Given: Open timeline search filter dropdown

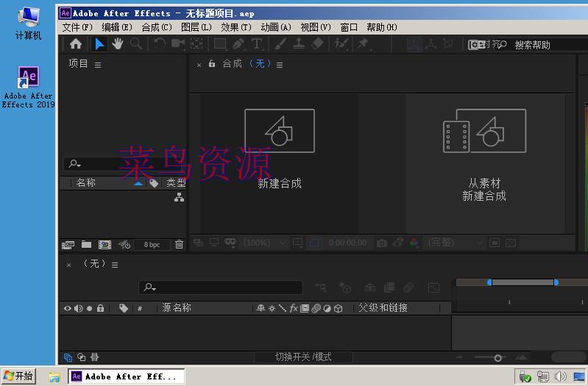Looking at the screenshot, I should coord(149,287).
